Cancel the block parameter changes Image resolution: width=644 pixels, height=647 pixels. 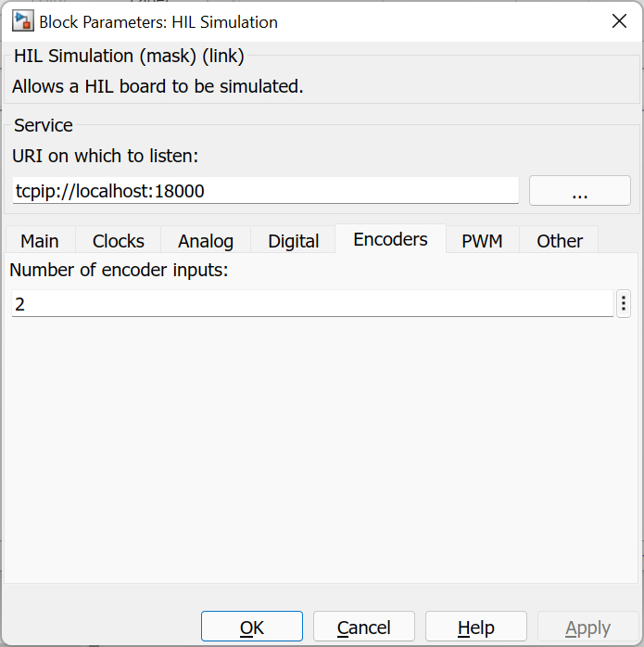pos(363,628)
